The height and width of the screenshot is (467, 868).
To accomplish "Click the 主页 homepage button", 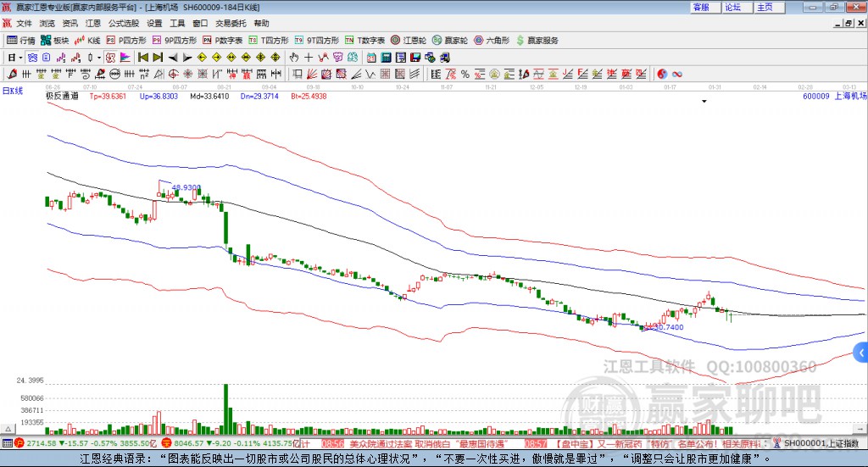I will pyautogui.click(x=770, y=7).
